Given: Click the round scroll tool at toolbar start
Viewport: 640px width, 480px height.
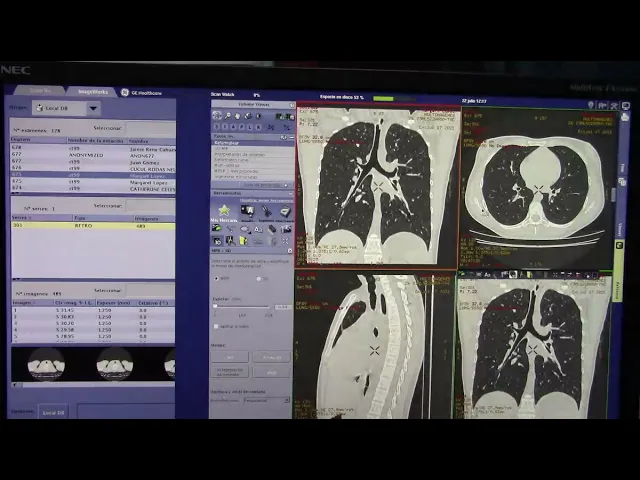Looking at the screenshot, I should [x=217, y=116].
